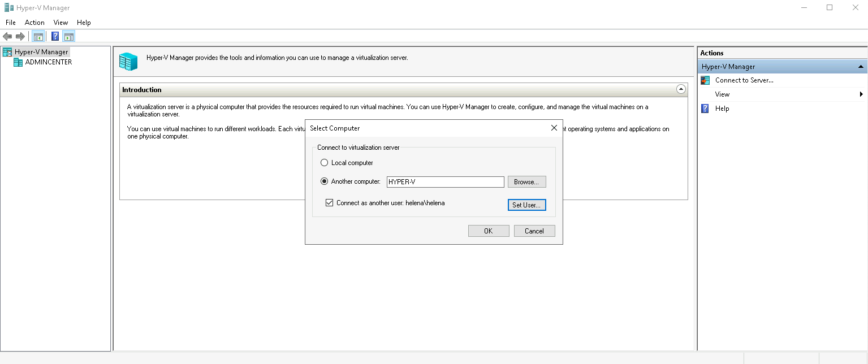
Task: Expand the View submenu in Actions
Action: tap(861, 94)
